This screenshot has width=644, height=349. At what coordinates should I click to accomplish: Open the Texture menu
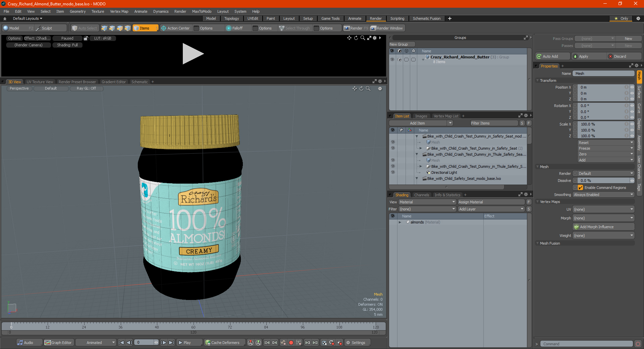point(98,11)
